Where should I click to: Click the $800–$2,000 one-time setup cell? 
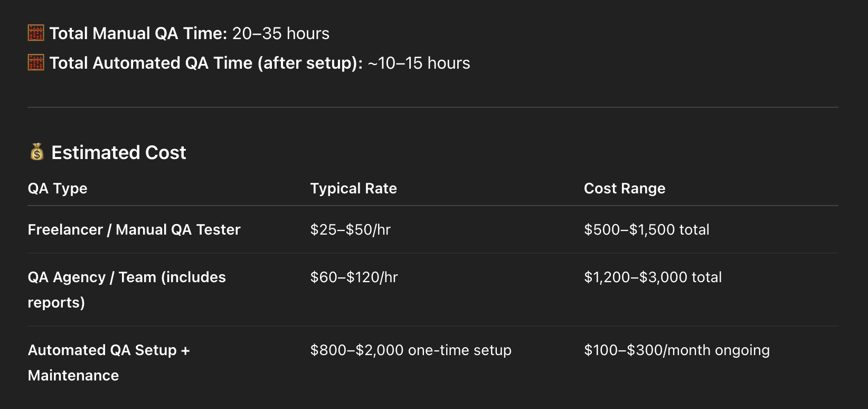tap(411, 350)
